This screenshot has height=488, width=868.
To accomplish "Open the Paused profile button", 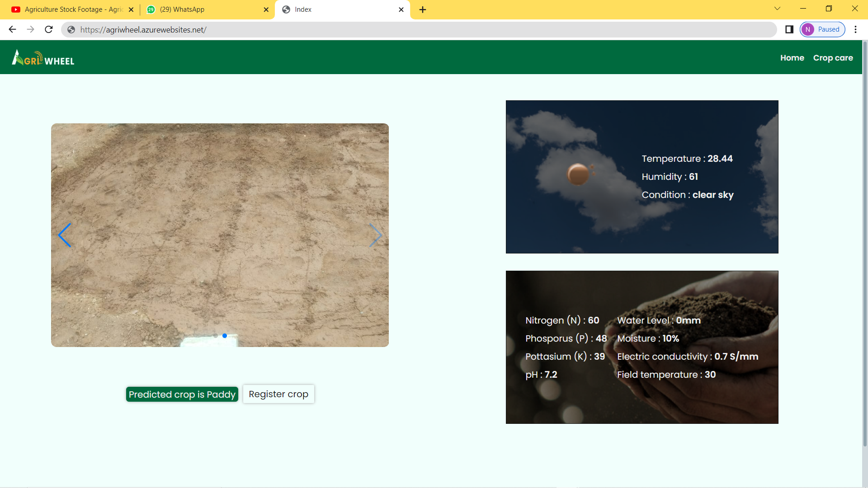I will pos(822,29).
